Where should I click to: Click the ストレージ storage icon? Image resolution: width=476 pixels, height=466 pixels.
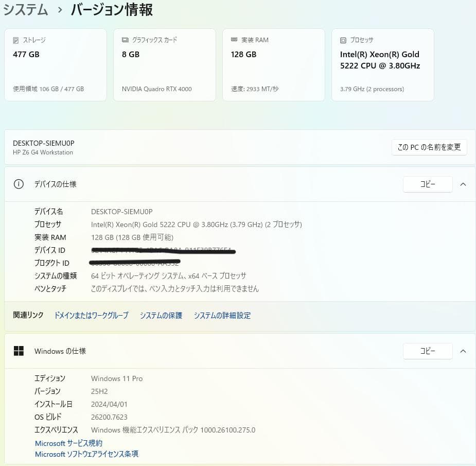(x=15, y=40)
